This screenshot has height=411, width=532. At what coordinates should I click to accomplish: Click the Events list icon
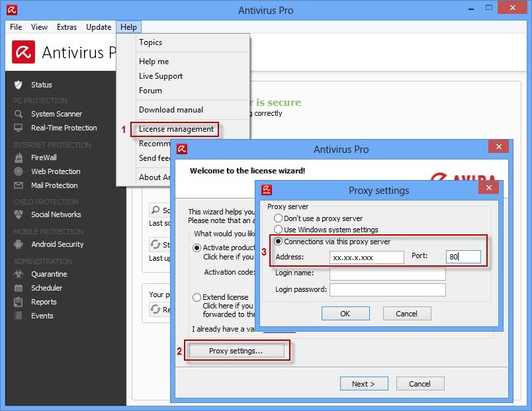coord(19,316)
